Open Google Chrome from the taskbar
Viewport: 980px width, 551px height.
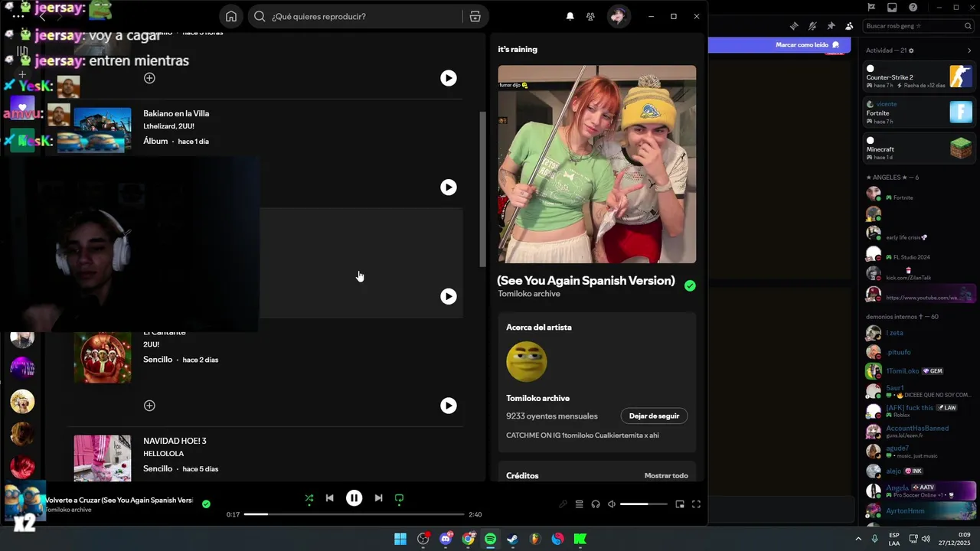468,539
